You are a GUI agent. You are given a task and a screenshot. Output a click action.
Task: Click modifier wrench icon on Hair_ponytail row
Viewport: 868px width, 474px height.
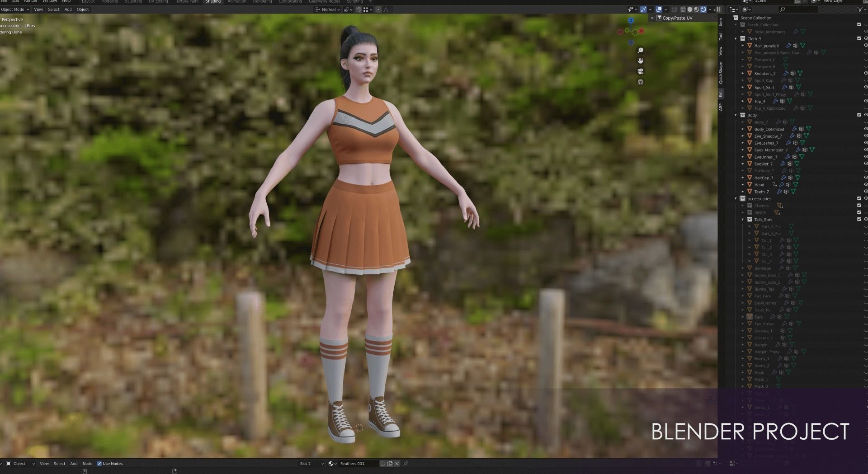pyautogui.click(x=789, y=46)
